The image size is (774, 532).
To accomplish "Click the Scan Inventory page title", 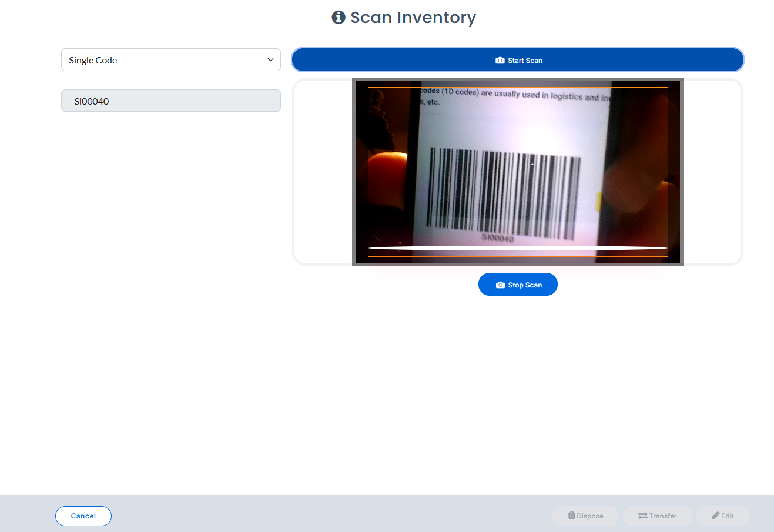I will point(413,18).
